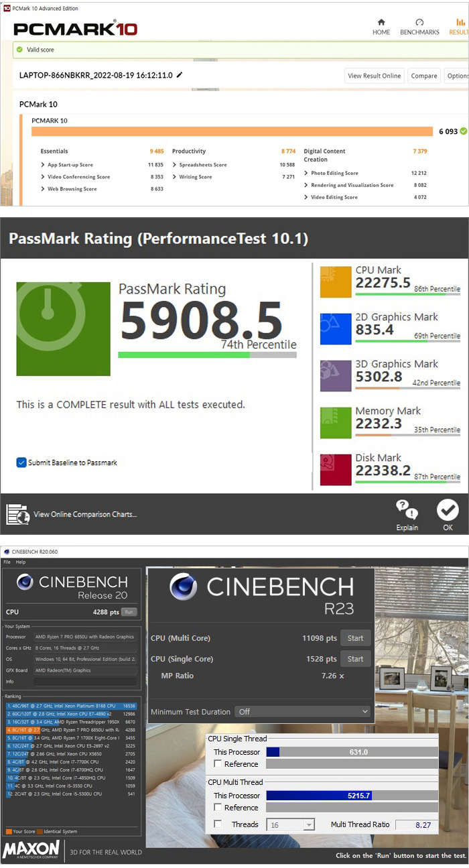Click the green Valid score check icon
This screenshot has width=469, height=868.
pyautogui.click(x=19, y=50)
